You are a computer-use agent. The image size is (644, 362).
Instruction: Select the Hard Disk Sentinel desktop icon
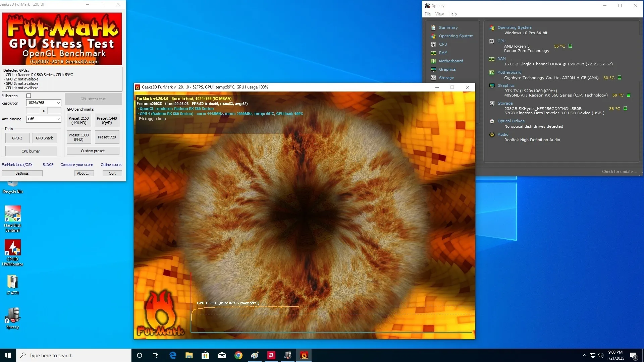point(13,219)
